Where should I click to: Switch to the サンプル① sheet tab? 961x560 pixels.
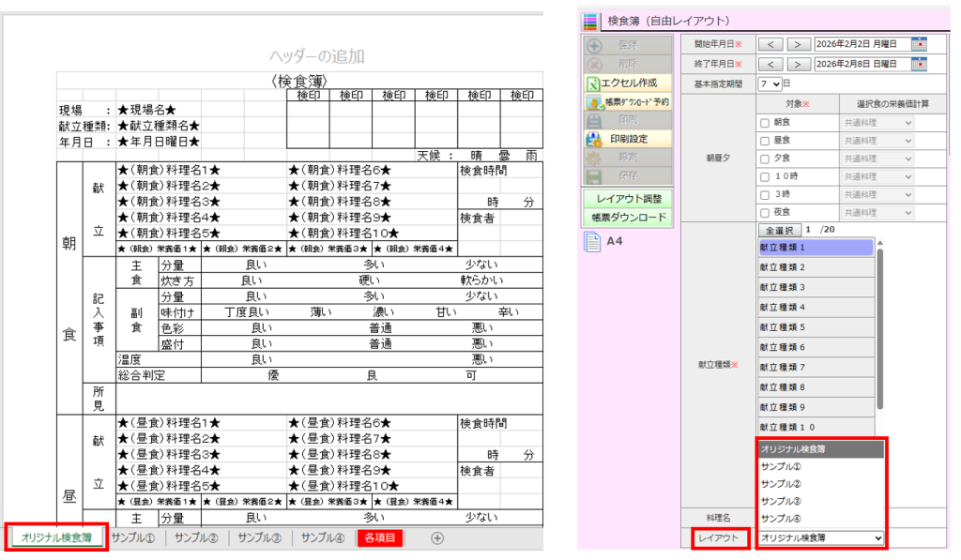click(132, 538)
